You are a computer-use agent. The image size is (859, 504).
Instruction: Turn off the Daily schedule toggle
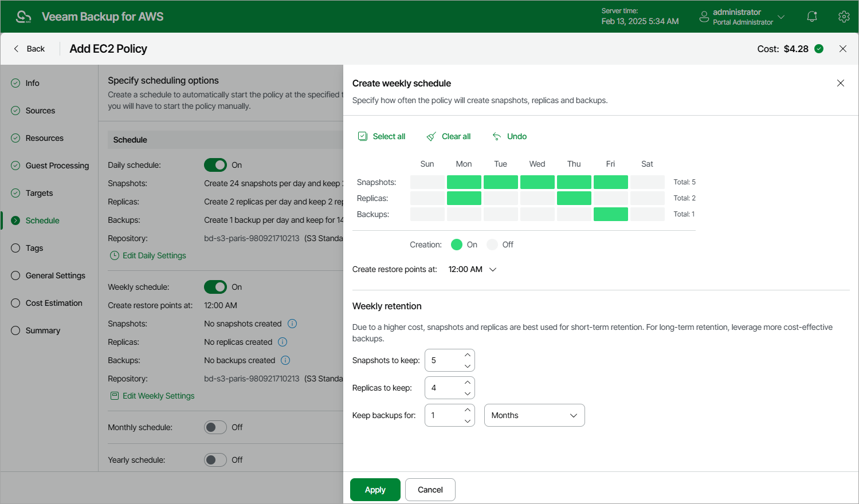[x=215, y=164]
